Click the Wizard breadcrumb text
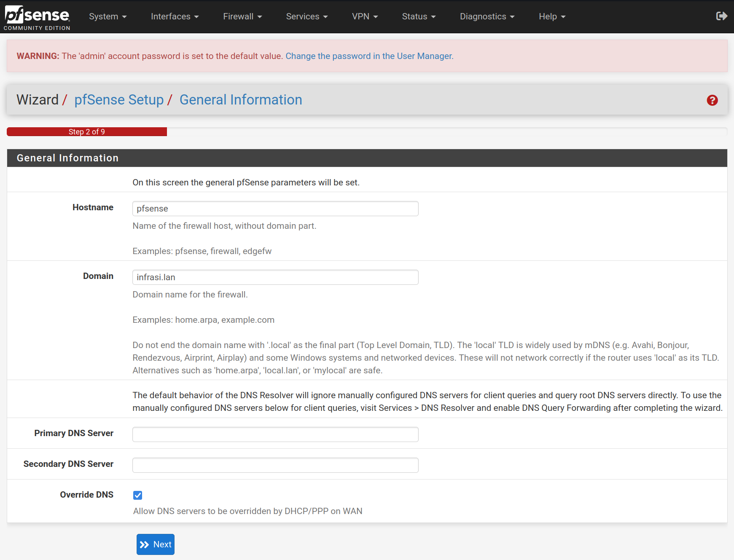 (x=38, y=100)
